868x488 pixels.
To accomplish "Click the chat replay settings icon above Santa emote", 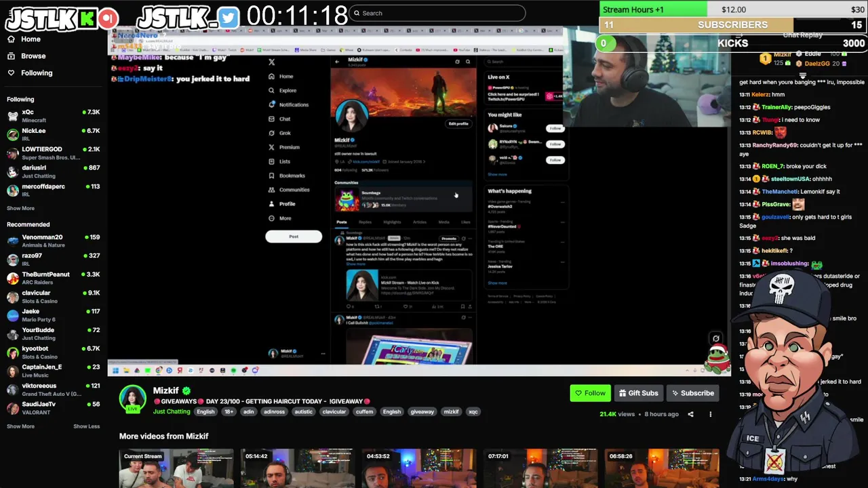I will tap(715, 338).
